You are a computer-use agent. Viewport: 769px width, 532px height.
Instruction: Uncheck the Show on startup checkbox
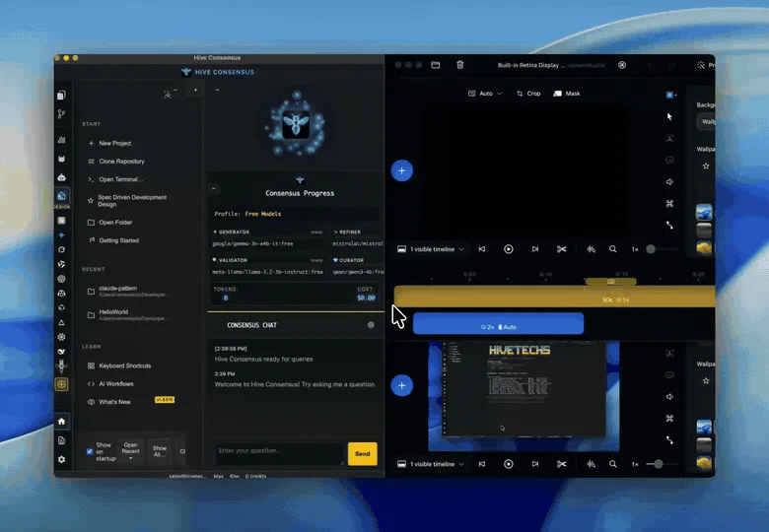tap(90, 451)
